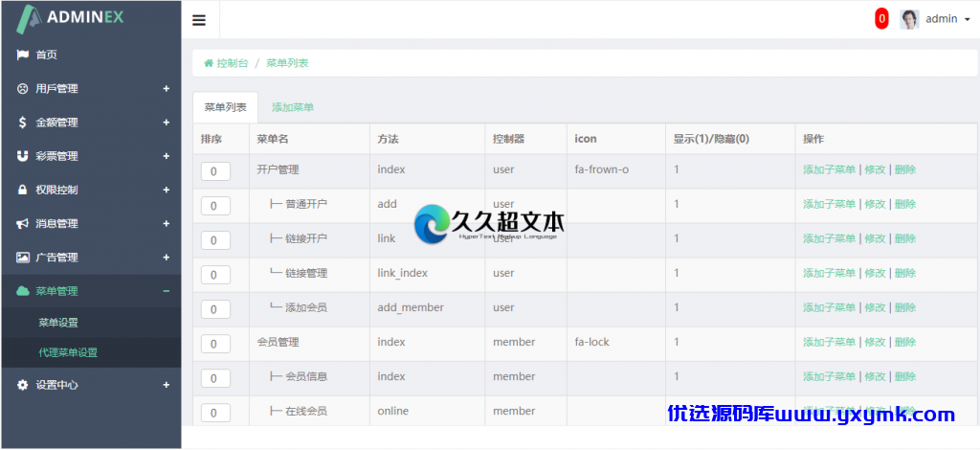
Task: Expand 用户管理 with its plus sign
Action: point(167,89)
